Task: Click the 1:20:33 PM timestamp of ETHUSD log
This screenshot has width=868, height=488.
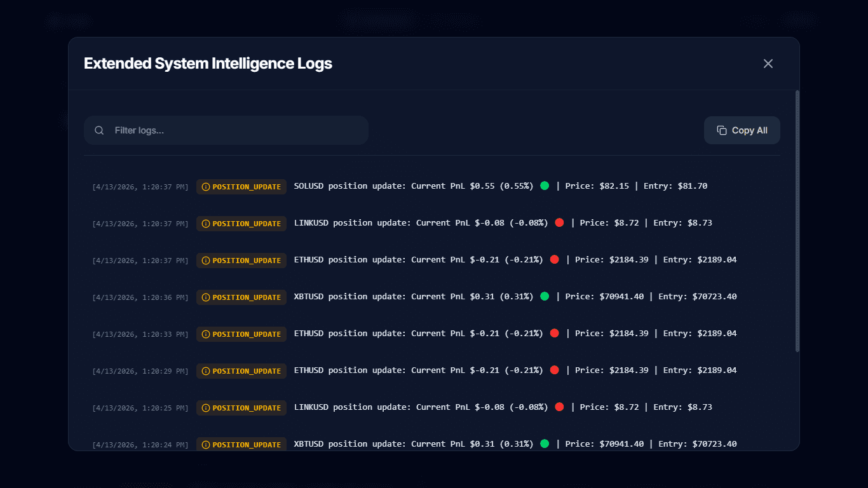Action: 140,334
